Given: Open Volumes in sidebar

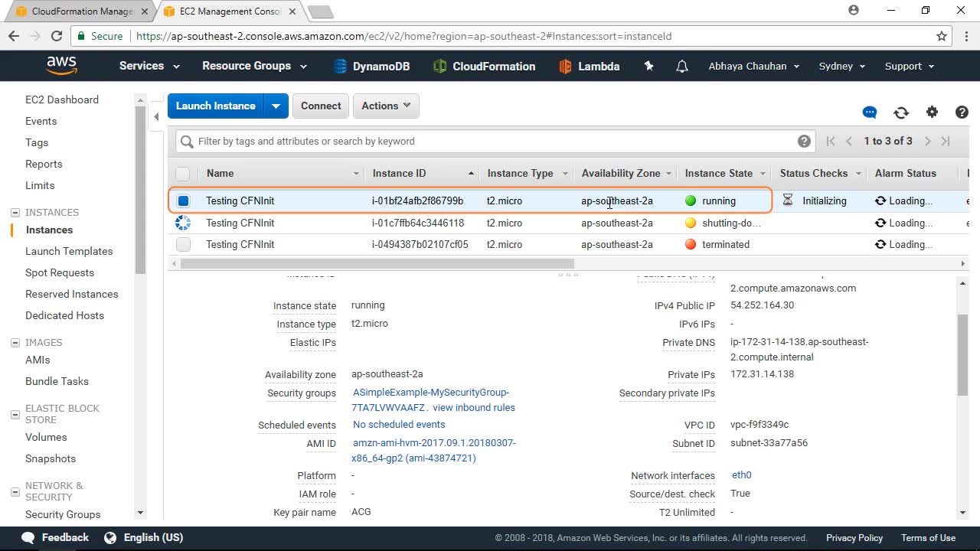Looking at the screenshot, I should pos(46,437).
